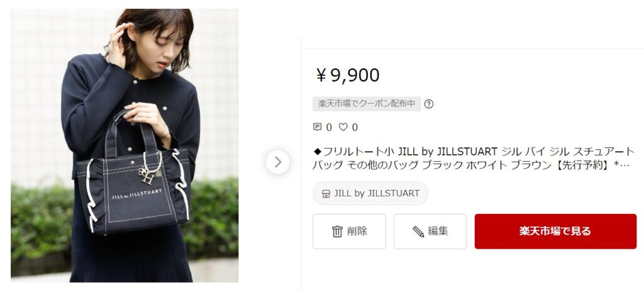Click the comment count icon
Viewport: 644px width, 292px height.
coord(317,127)
